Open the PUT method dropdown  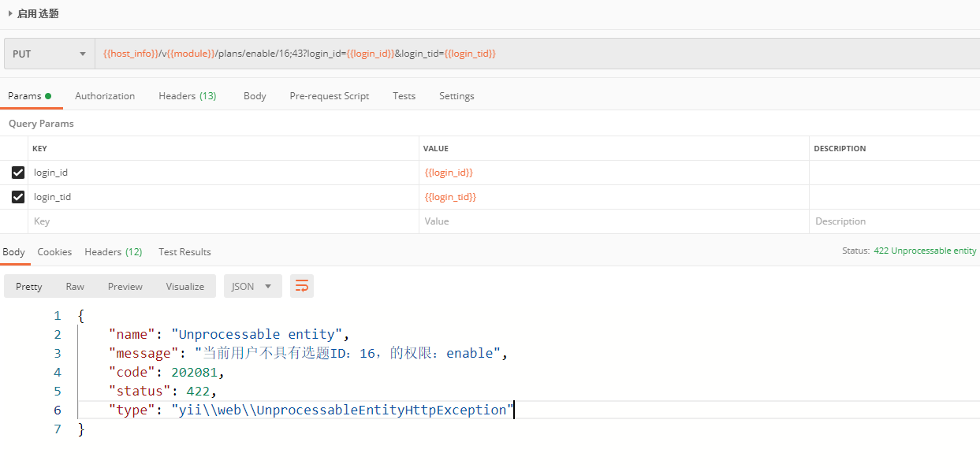pyautogui.click(x=49, y=54)
